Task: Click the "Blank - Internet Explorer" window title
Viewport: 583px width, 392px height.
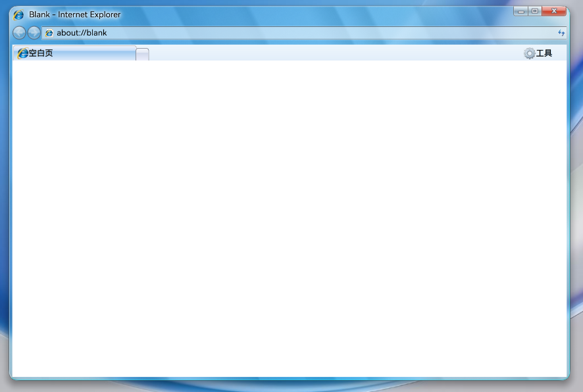Action: 75,14
